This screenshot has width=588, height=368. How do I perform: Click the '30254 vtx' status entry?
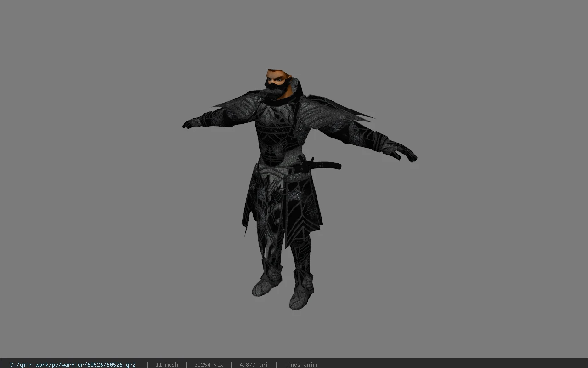click(x=209, y=365)
